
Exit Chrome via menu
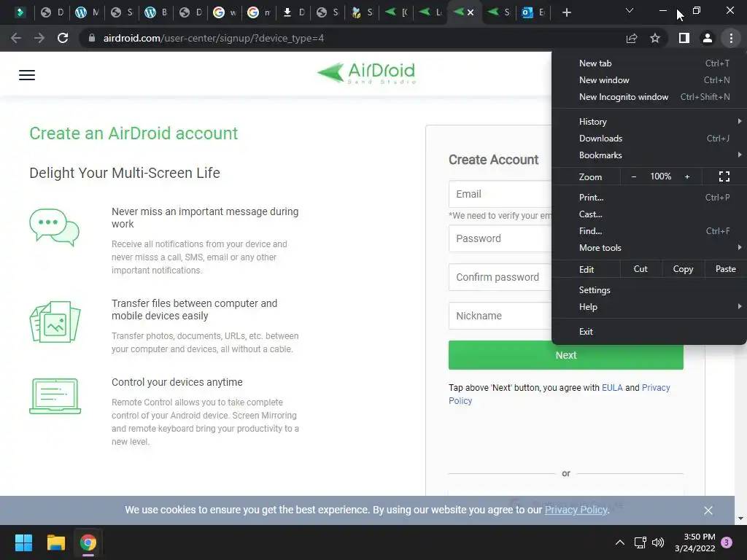(x=649, y=332)
